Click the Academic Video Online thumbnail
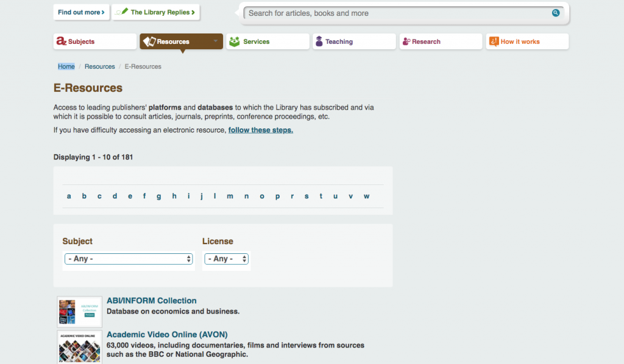The width and height of the screenshot is (624, 364). click(x=80, y=347)
